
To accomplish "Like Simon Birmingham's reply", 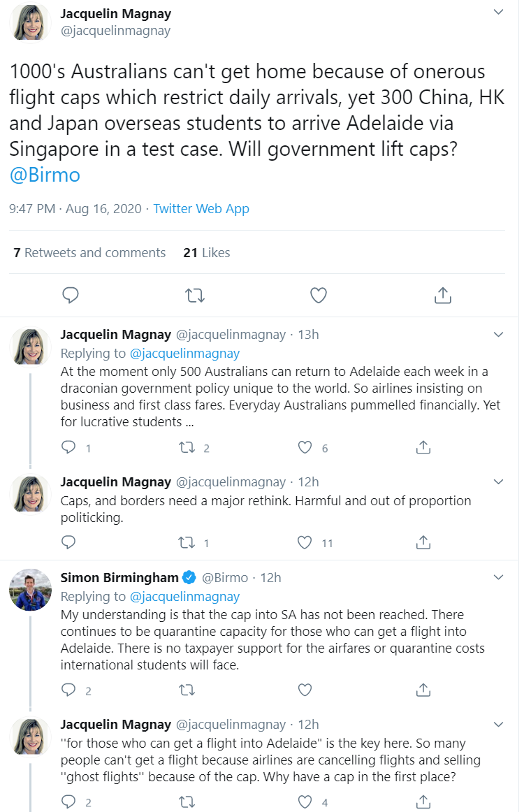I will coord(305,690).
